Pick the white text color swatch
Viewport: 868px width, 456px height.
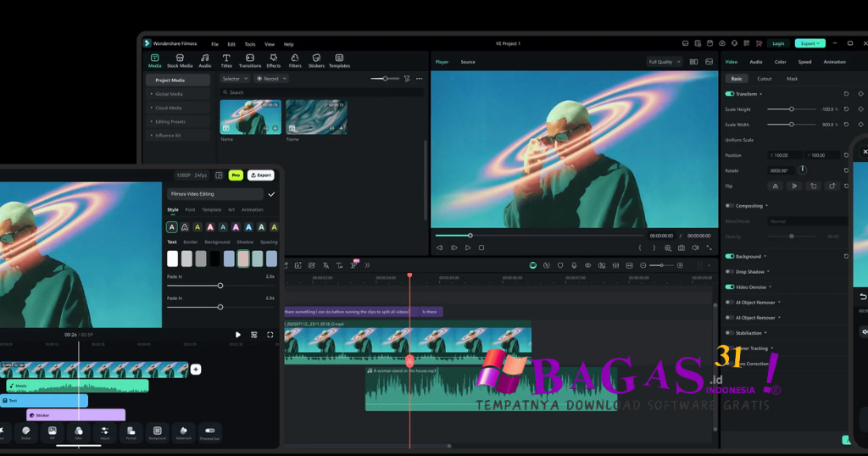tap(173, 259)
